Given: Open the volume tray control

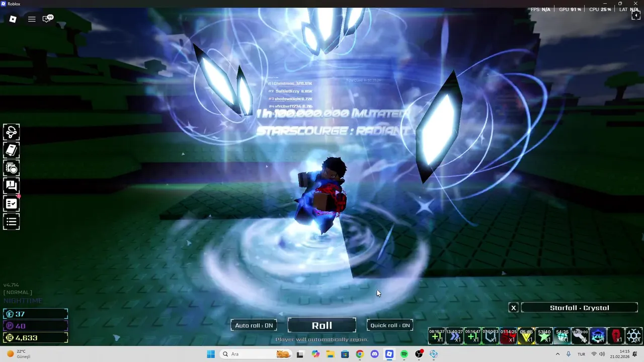Looking at the screenshot, I should coord(602,354).
